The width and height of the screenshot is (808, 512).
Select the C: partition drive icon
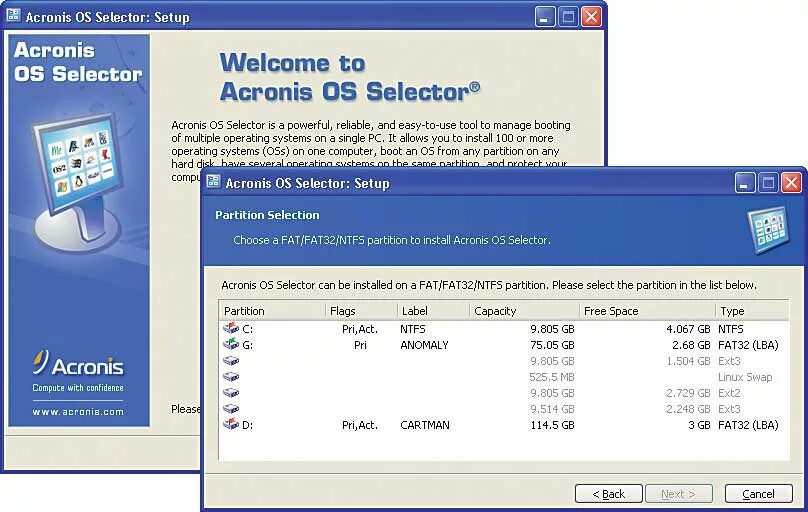point(231,328)
